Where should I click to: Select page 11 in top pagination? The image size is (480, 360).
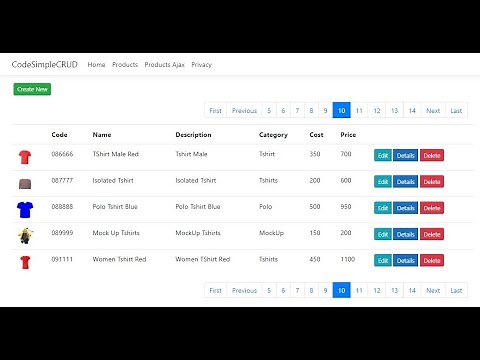[359, 110]
